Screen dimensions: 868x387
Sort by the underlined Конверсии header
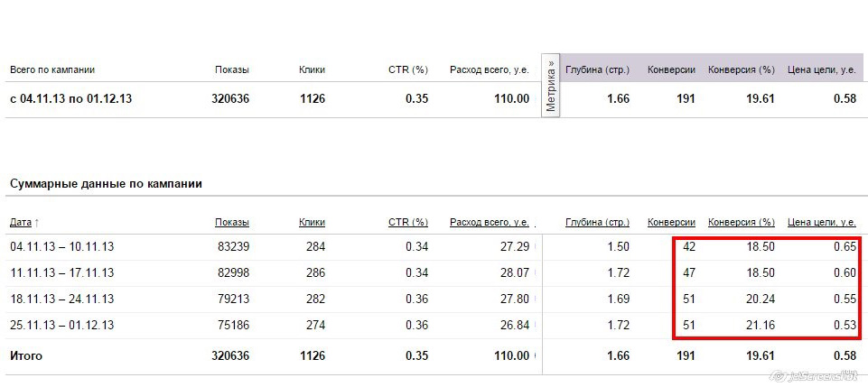click(671, 222)
